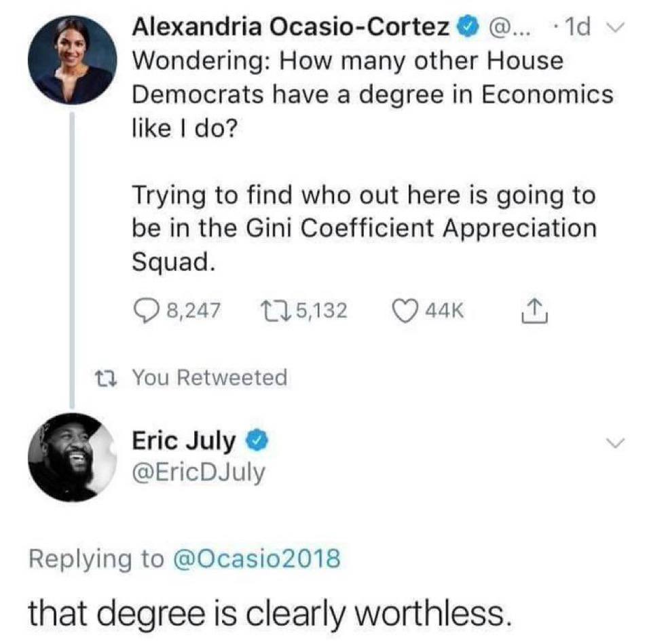This screenshot has width=651, height=644.
Task: Open Alexandria Ocasio-Cortez's profile picture
Action: click(x=71, y=60)
